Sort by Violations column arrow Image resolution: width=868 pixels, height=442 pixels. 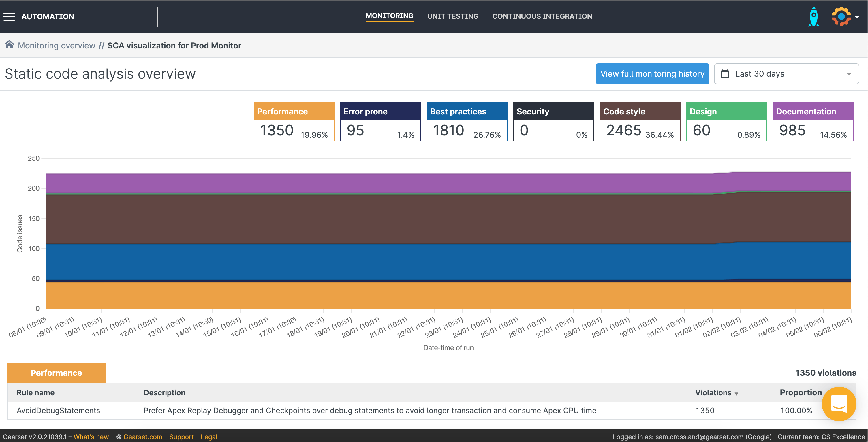736,394
